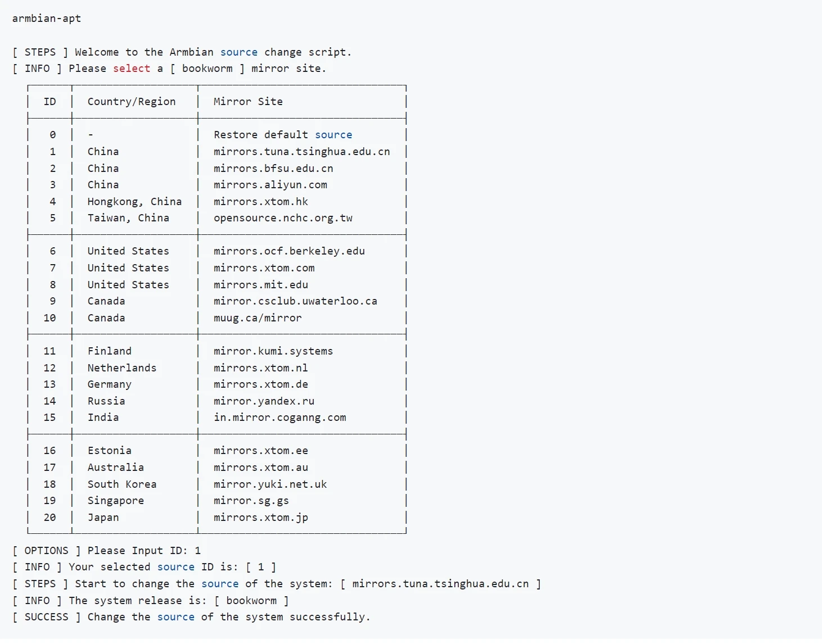Click the mirror.yuki.net.uk entry

point(270,484)
